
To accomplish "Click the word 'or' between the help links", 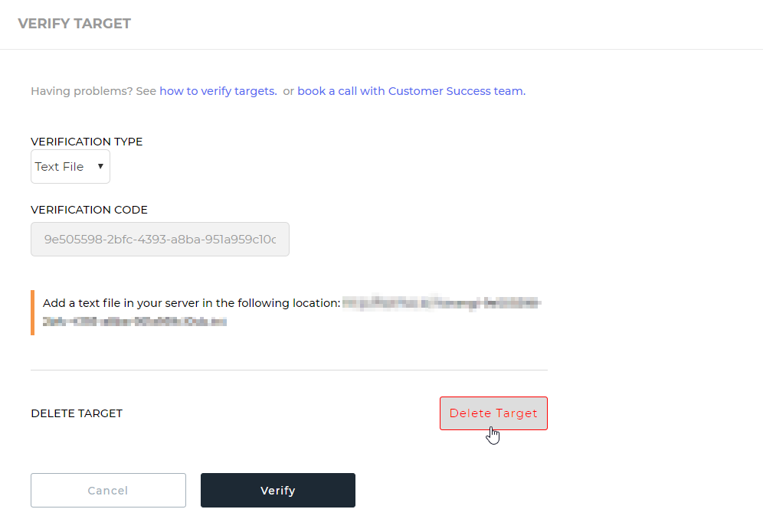I will tap(289, 91).
